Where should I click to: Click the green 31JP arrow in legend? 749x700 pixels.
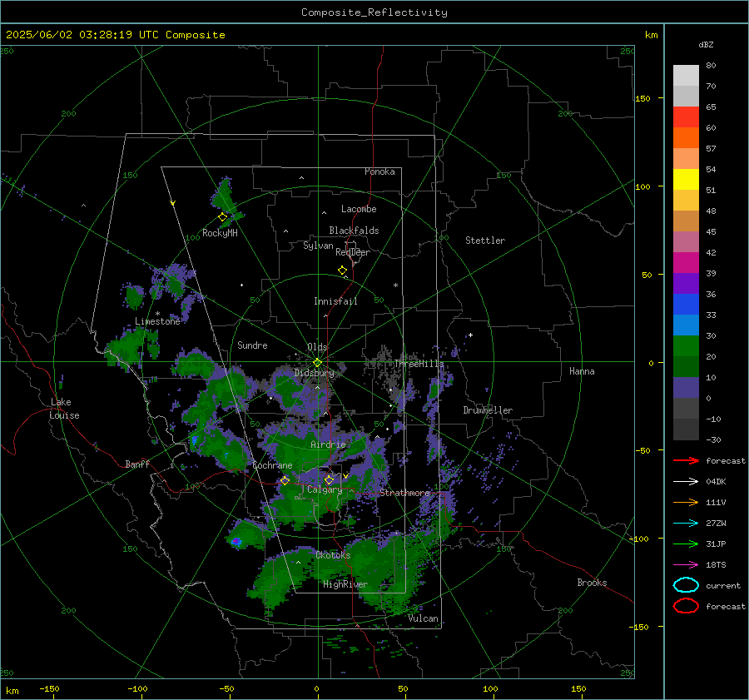click(x=686, y=544)
